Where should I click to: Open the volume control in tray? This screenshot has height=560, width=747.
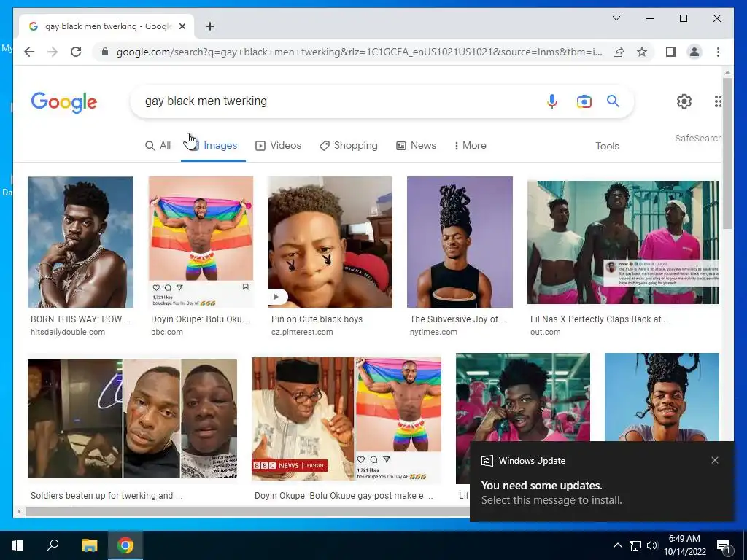652,545
